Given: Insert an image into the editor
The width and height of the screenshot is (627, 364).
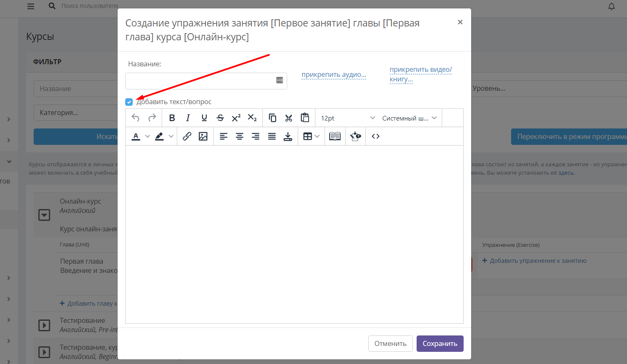Looking at the screenshot, I should (x=203, y=136).
